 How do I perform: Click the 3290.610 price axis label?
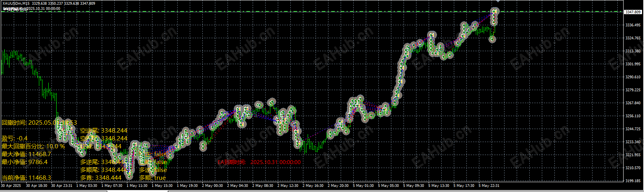(x=633, y=77)
